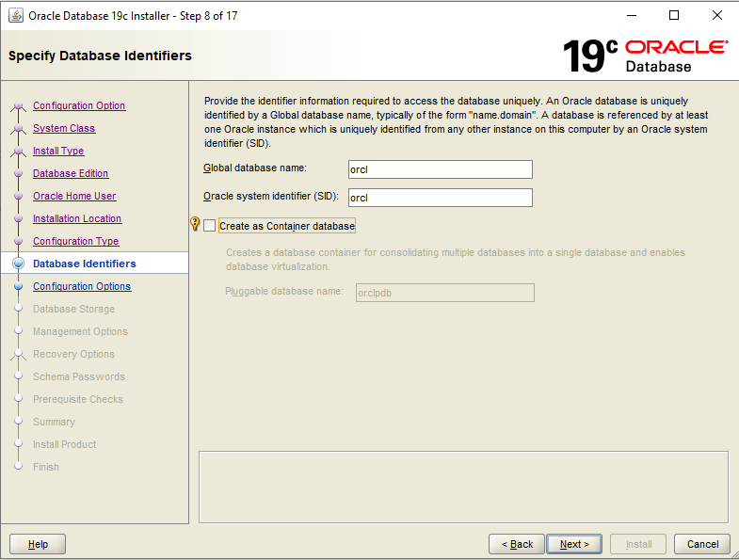Maximize the installer window
739x560 pixels.
(674, 16)
